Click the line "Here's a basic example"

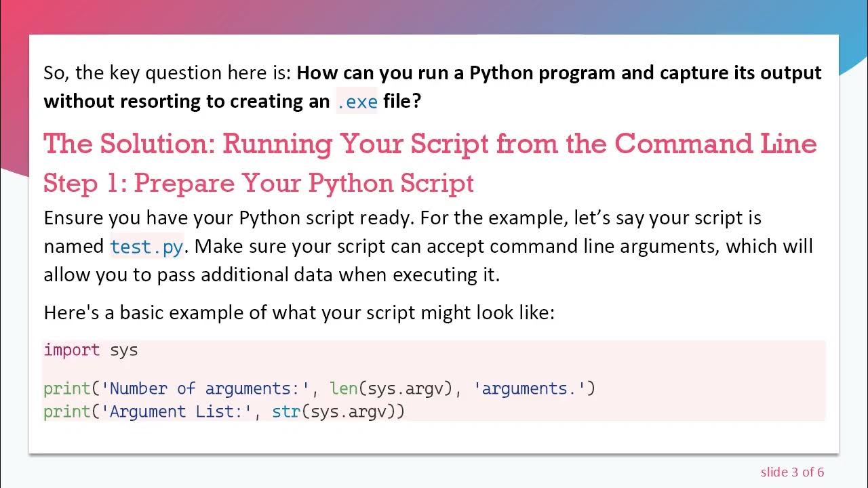click(299, 312)
